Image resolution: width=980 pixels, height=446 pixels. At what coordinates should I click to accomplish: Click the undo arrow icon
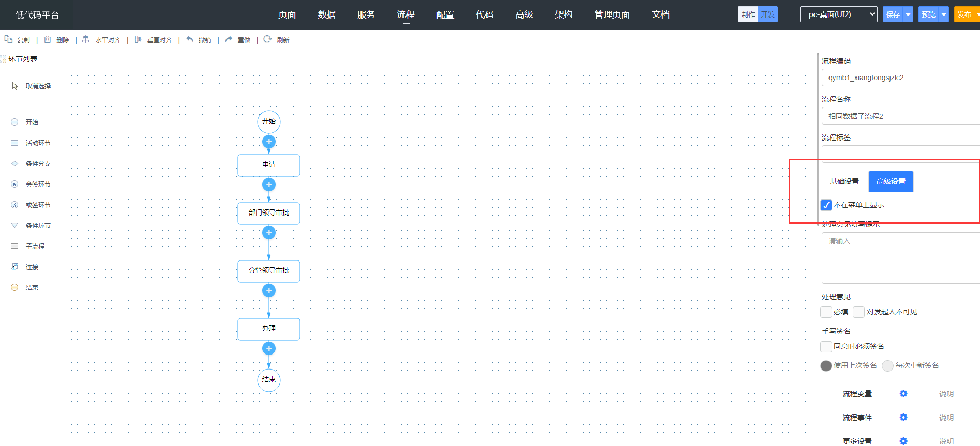click(x=190, y=39)
